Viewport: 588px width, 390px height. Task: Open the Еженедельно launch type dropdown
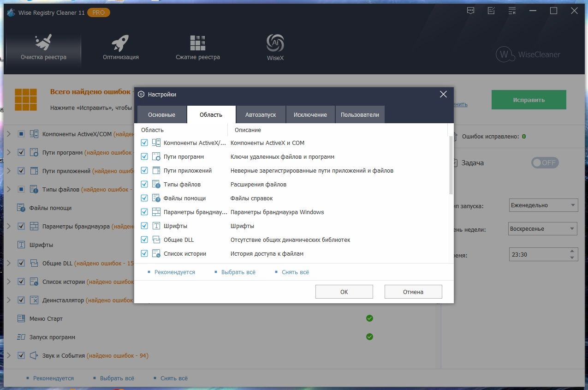[x=543, y=205]
